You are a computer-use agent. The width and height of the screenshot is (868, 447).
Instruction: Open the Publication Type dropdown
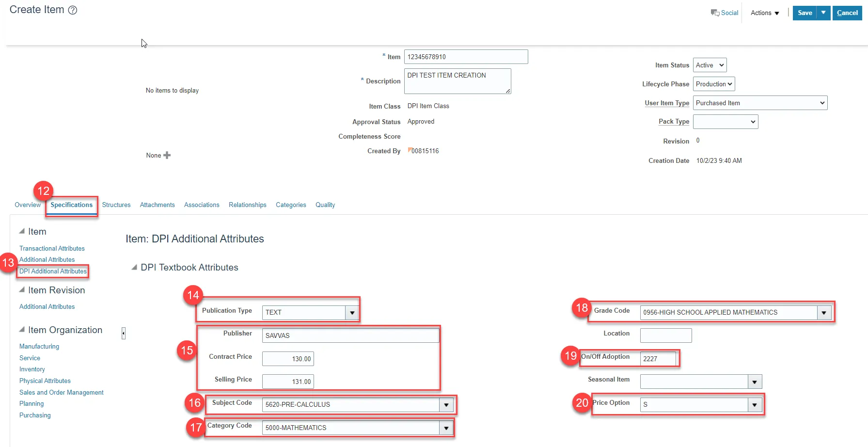(352, 313)
